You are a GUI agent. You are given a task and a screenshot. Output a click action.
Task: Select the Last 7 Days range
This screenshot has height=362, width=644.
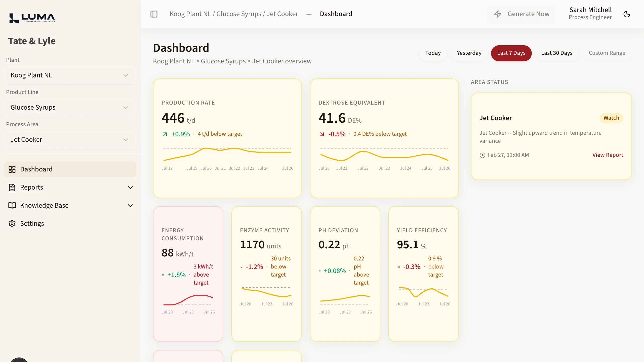[x=511, y=53]
